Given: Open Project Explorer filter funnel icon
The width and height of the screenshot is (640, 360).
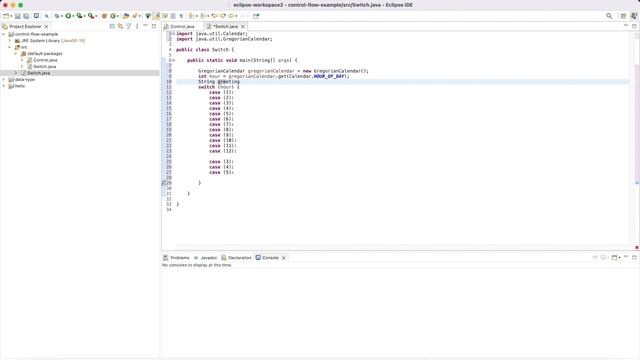Looking at the screenshot, I should pyautogui.click(x=129, y=26).
